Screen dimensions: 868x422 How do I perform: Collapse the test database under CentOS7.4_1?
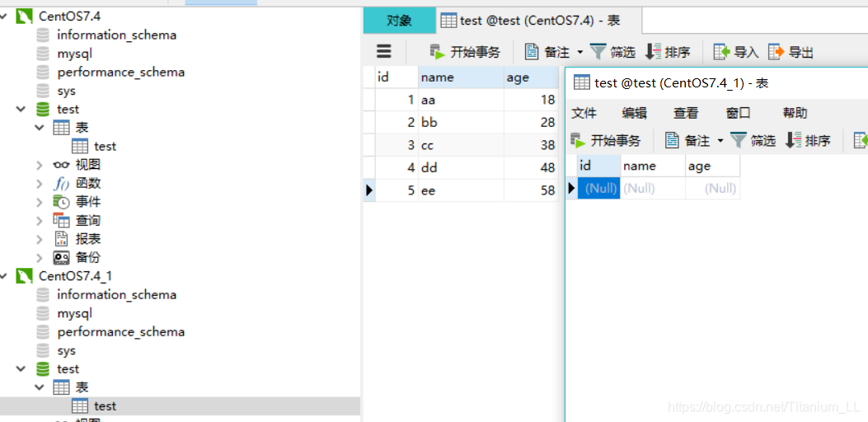(x=21, y=368)
